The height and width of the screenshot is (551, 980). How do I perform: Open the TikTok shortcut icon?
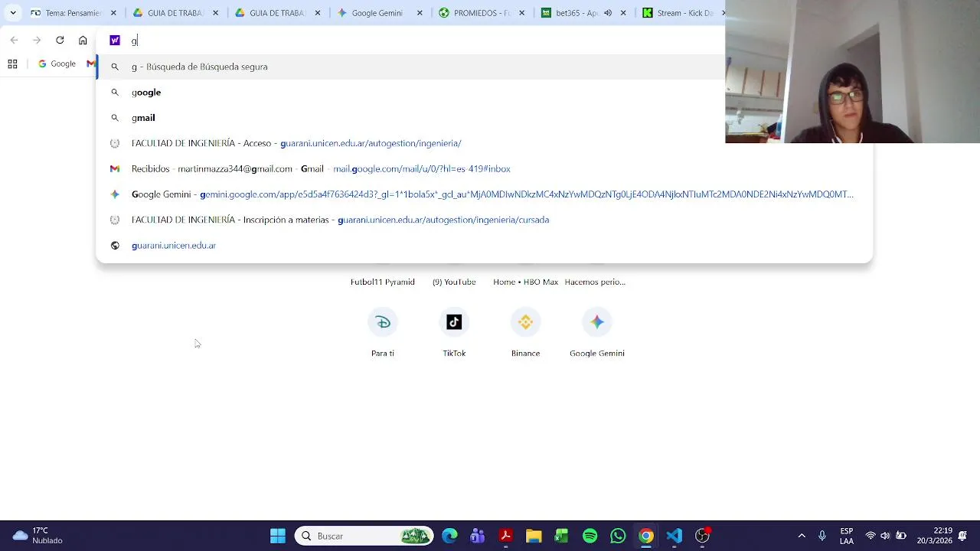pyautogui.click(x=454, y=322)
